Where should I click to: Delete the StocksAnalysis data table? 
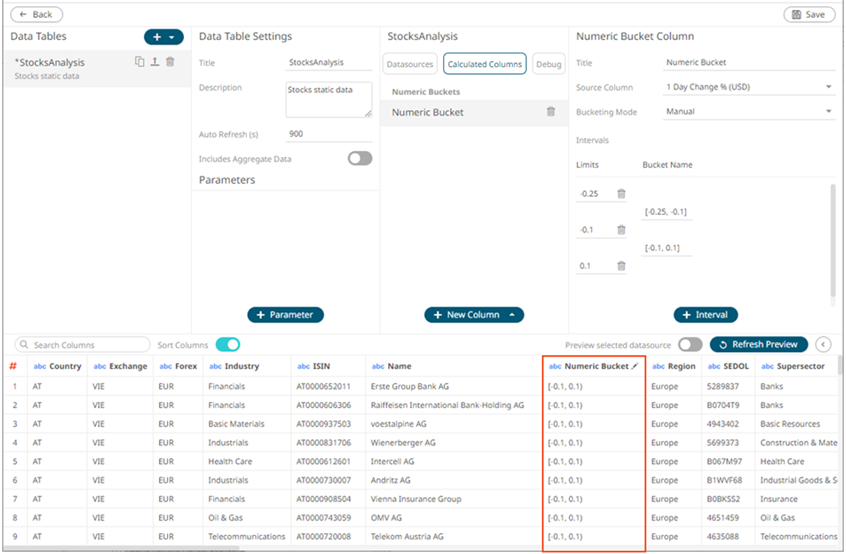click(x=170, y=62)
